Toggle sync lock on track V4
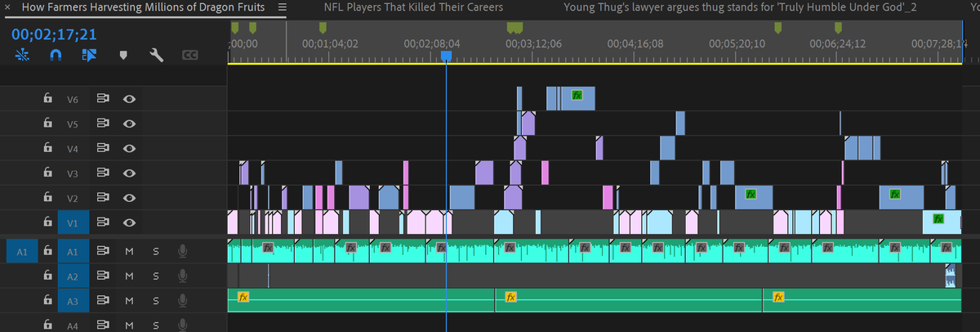The image size is (980, 332). (104, 148)
